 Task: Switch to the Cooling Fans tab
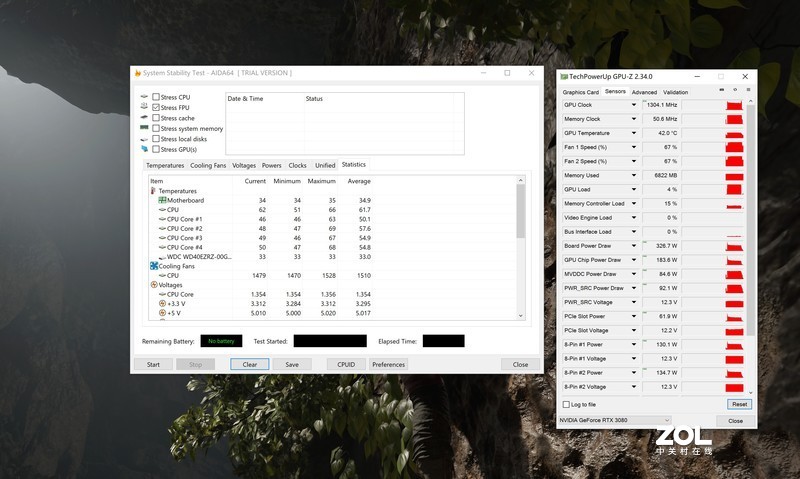[x=208, y=165]
